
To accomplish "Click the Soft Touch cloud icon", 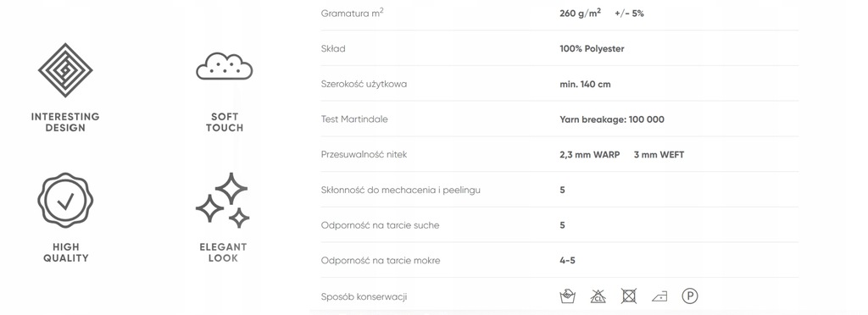I will 224,66.
